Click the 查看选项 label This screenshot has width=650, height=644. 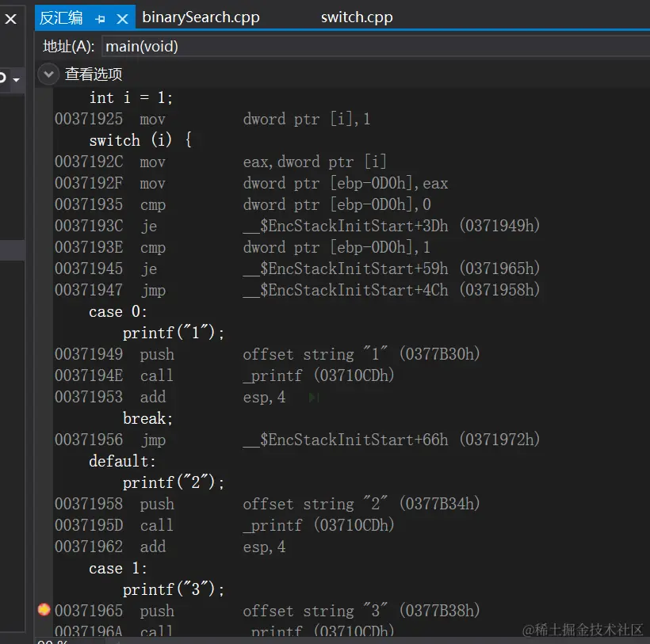click(94, 74)
